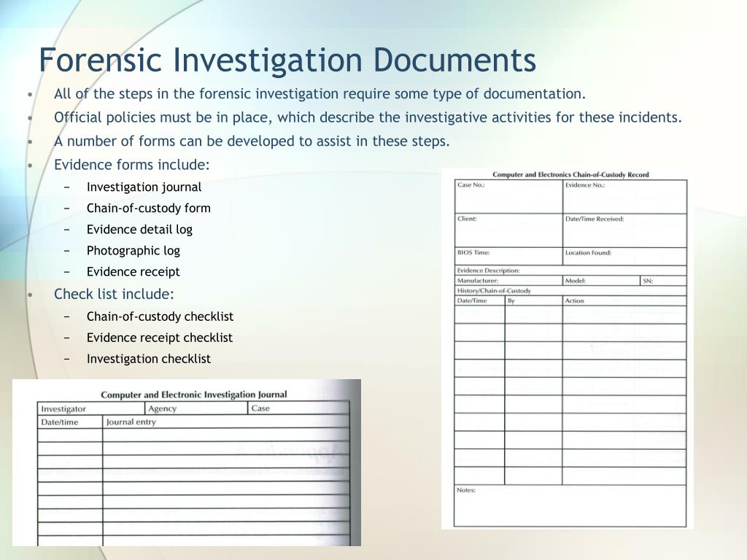Click the 'Investigator' field in the journal form

[91, 408]
